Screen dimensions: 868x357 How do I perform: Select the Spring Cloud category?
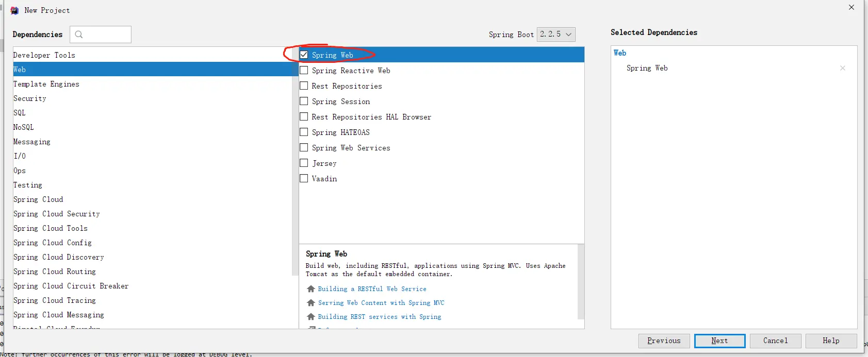pyautogui.click(x=152, y=199)
